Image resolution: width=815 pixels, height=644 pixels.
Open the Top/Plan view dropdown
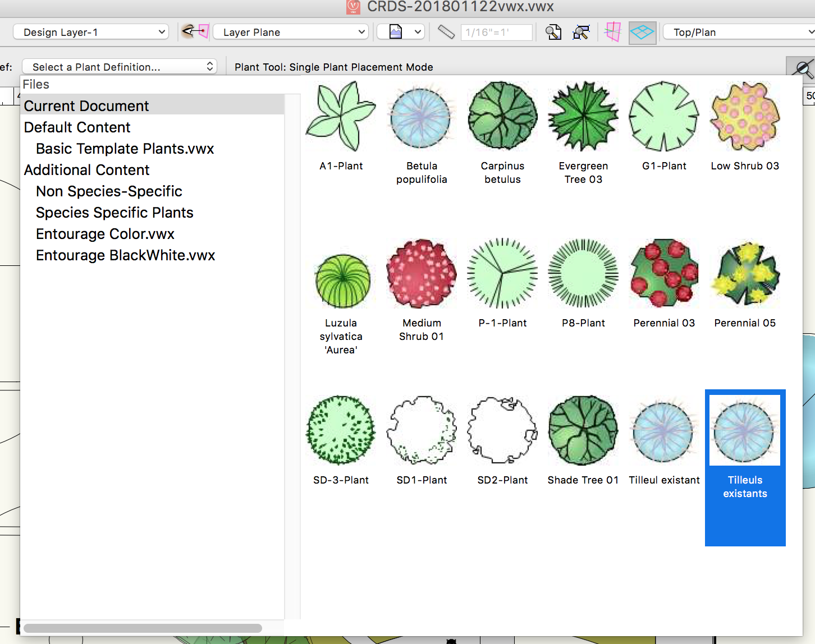(x=738, y=32)
